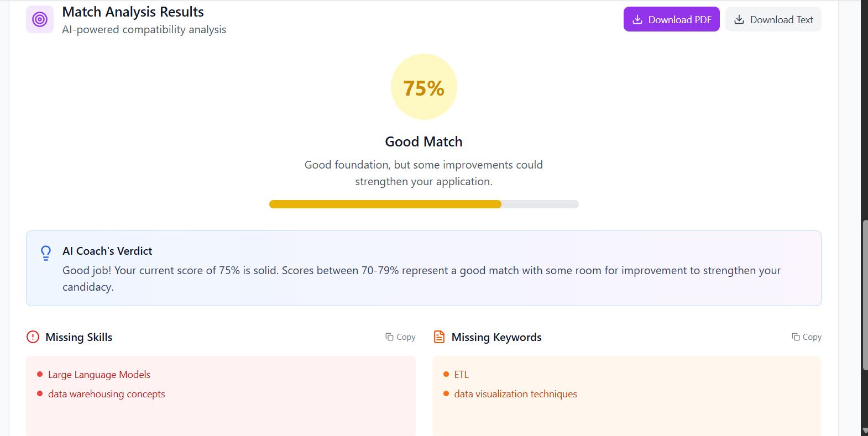Select the ETL keyword entry
Screen dimensions: 868x436
(x=461, y=374)
